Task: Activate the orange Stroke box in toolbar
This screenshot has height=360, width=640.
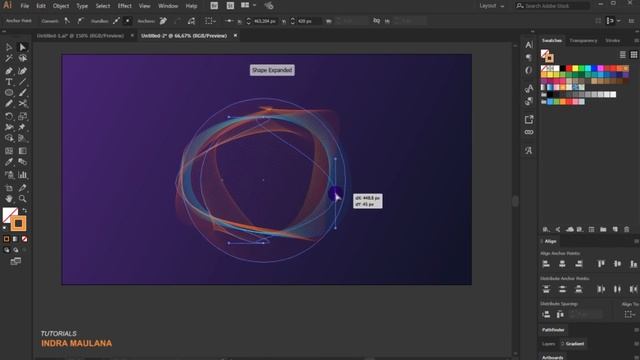Action: point(18,224)
